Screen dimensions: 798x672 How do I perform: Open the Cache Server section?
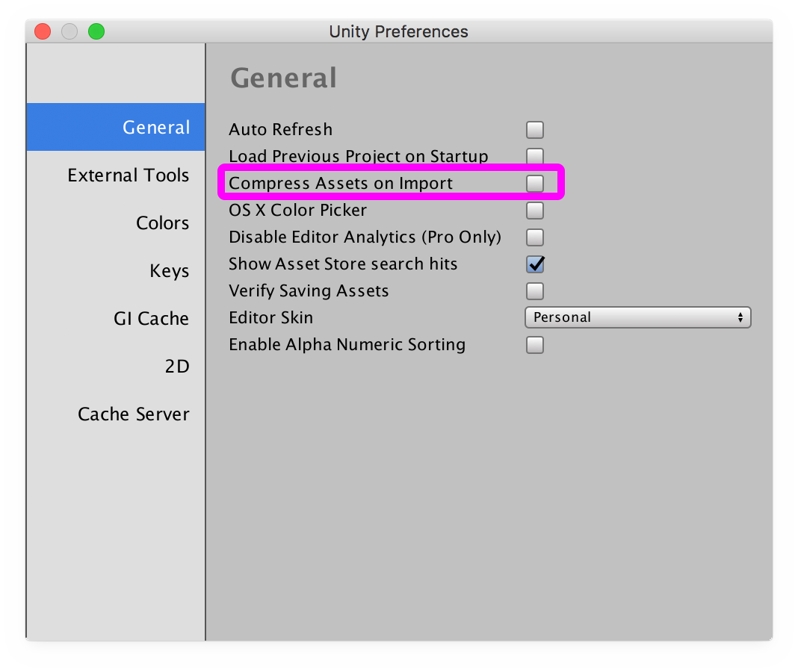point(116,414)
